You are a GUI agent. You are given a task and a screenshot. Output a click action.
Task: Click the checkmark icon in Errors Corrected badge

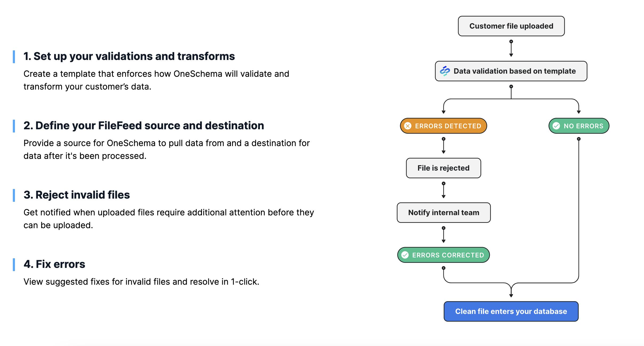(x=405, y=255)
